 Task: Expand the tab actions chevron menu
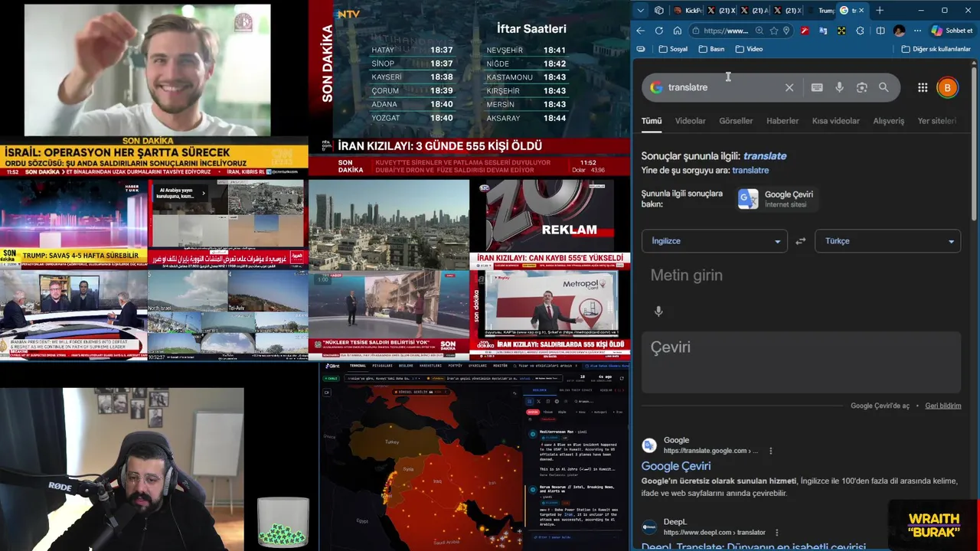642,11
